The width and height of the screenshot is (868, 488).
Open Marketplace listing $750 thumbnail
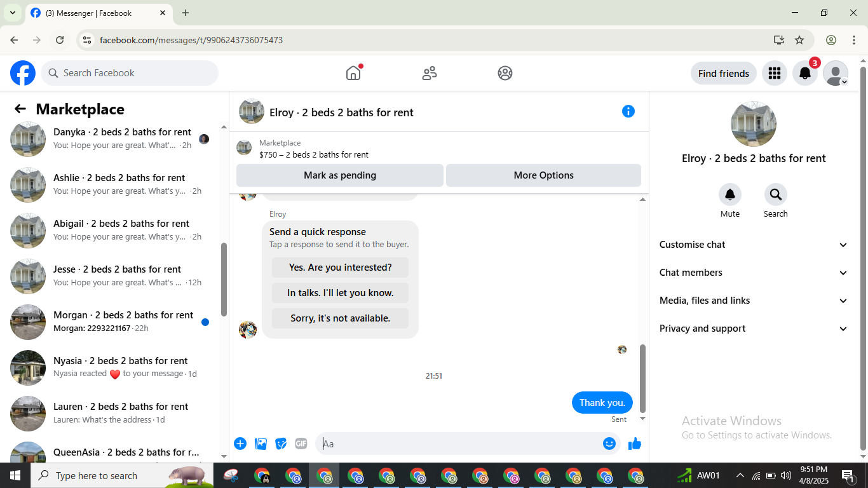pos(244,148)
